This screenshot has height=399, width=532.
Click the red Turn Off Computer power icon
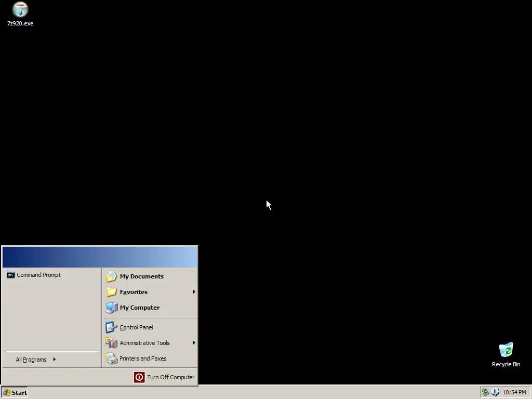click(x=139, y=377)
